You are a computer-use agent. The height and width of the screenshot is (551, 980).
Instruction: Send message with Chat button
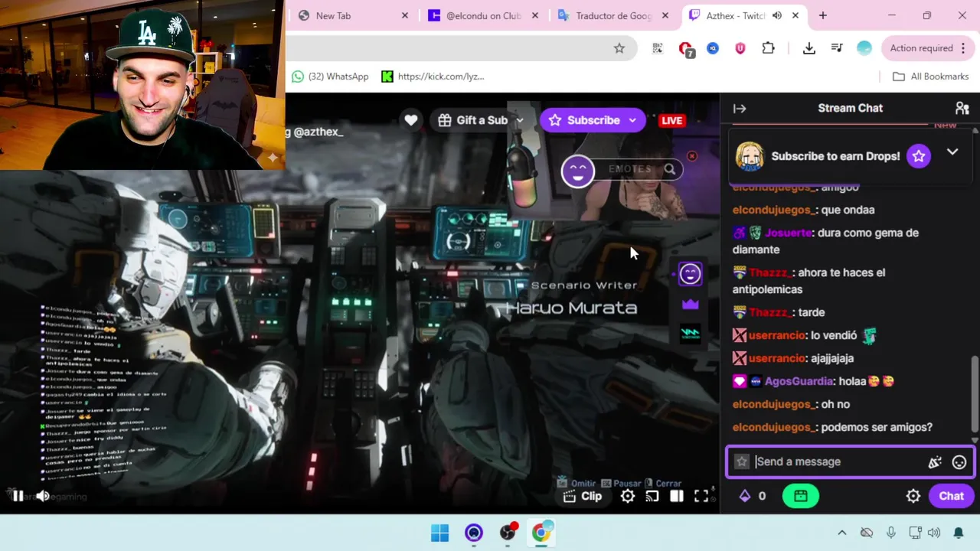click(952, 496)
